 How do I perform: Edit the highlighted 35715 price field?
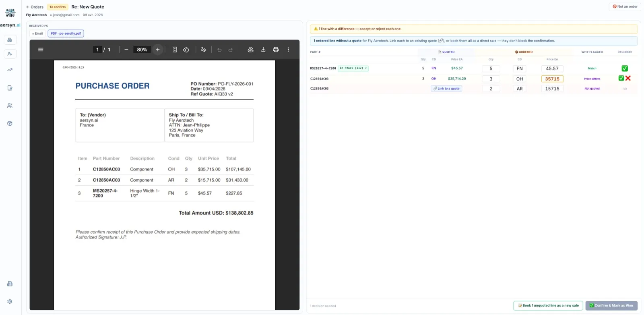point(552,79)
